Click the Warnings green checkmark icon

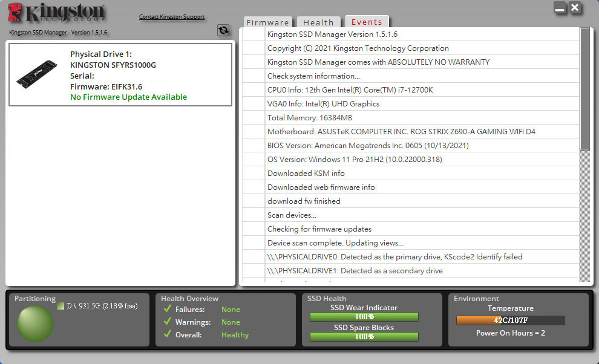tap(168, 321)
